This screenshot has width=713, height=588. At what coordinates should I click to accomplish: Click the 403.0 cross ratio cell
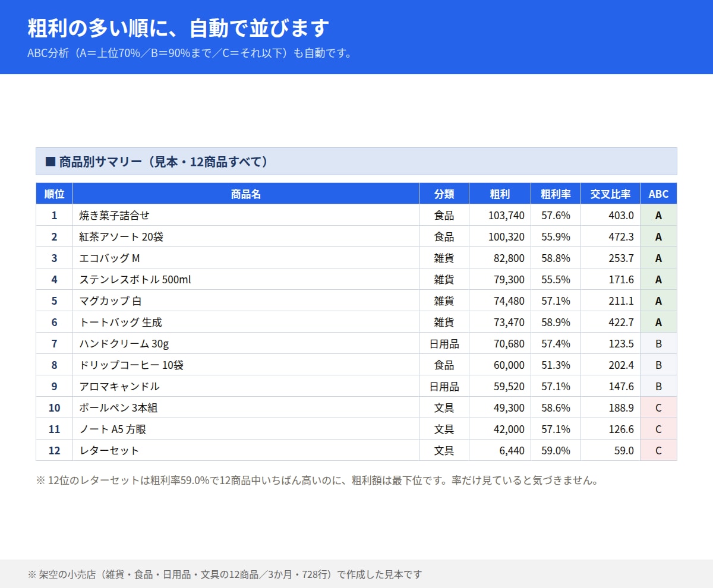611,215
